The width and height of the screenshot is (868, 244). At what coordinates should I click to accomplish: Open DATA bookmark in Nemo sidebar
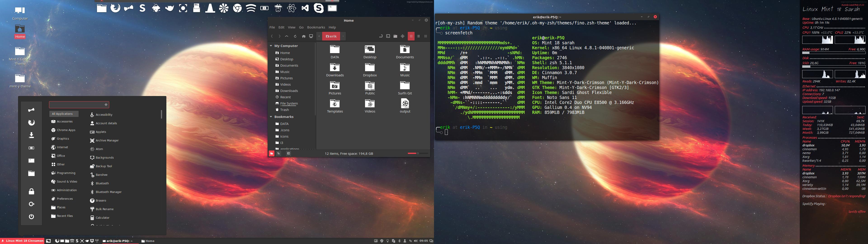click(282, 124)
